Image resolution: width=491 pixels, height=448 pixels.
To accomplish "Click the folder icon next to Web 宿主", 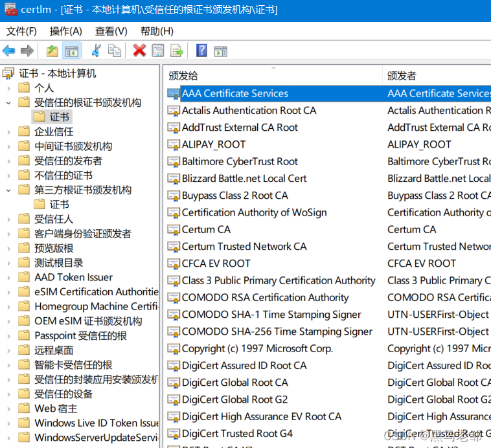I will tap(24, 409).
